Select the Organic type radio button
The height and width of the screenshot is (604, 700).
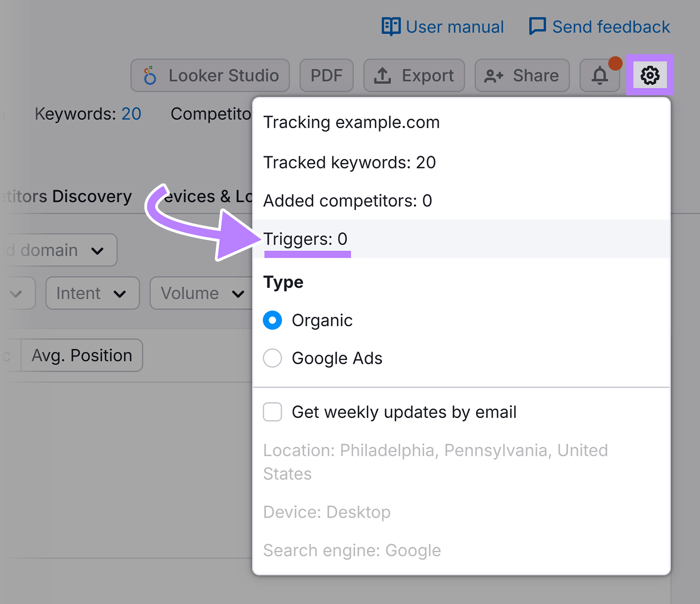[x=272, y=320]
